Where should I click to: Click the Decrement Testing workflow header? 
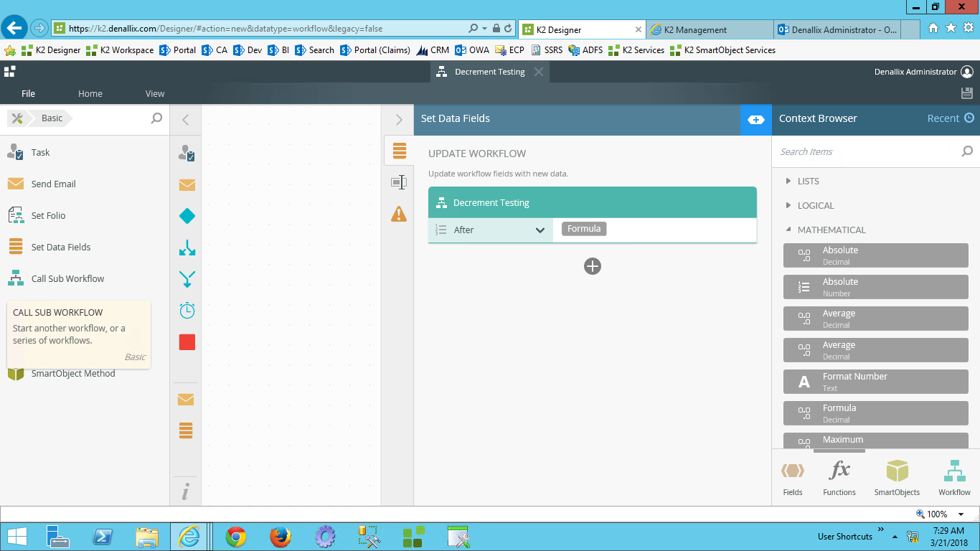[593, 203]
